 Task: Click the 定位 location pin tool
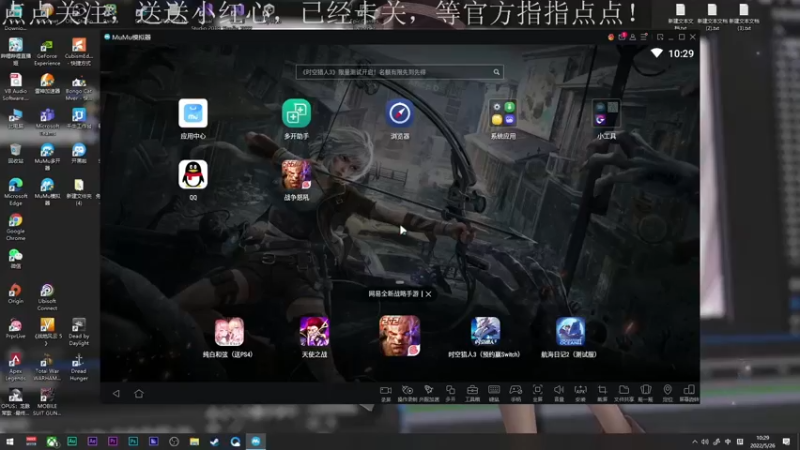[667, 392]
